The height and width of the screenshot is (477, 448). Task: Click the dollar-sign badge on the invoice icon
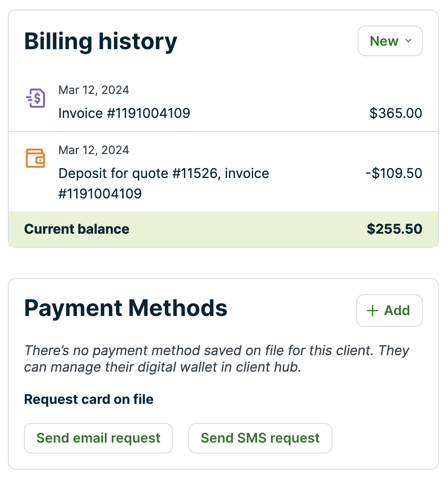point(38,98)
